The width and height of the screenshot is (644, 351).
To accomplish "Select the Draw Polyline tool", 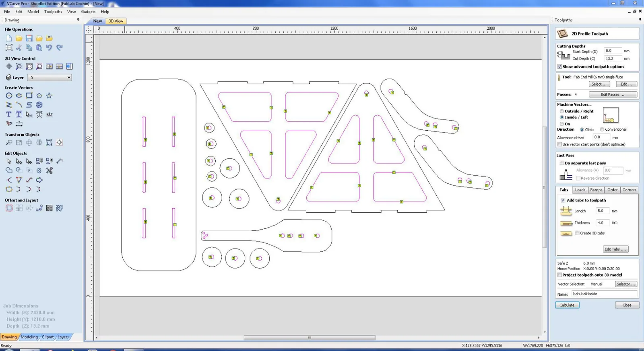I will (9, 105).
